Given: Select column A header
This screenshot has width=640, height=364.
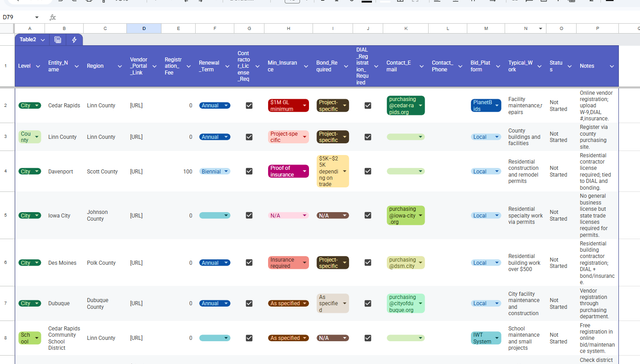Looking at the screenshot, I should click(29, 29).
